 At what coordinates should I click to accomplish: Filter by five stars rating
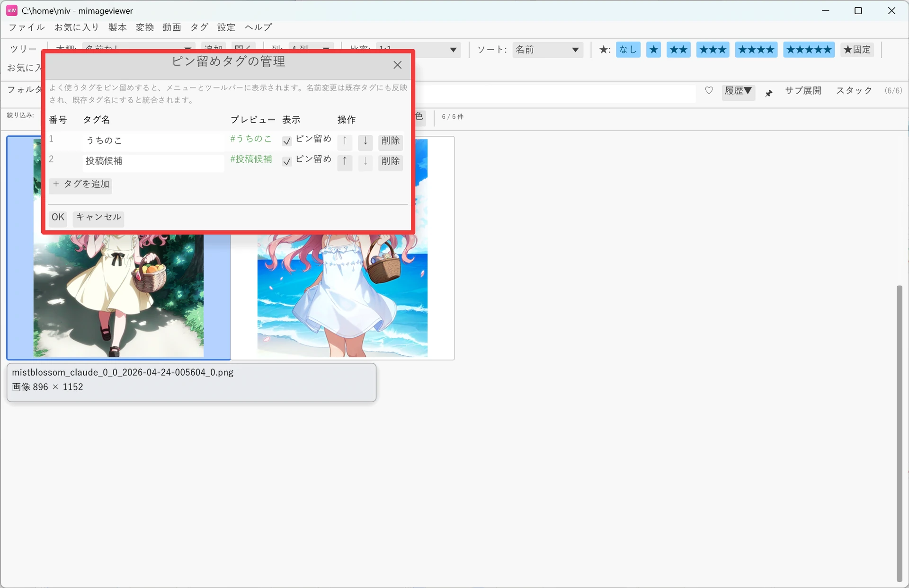[809, 50]
